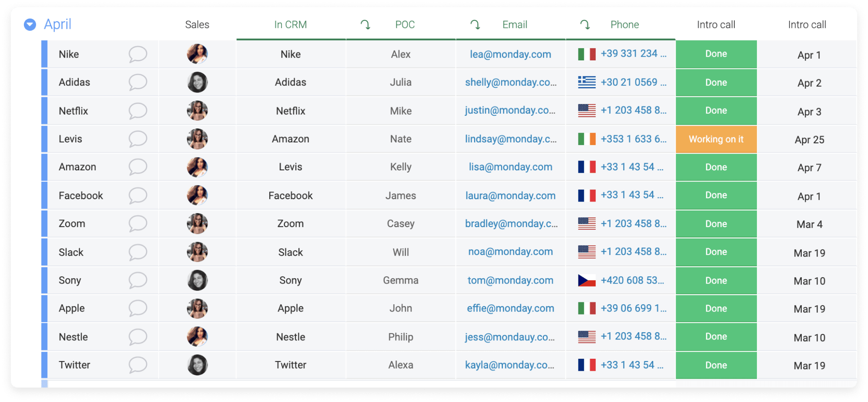Click the In CRM cell reading Levis
The height and width of the screenshot is (402, 868).
[x=291, y=167]
